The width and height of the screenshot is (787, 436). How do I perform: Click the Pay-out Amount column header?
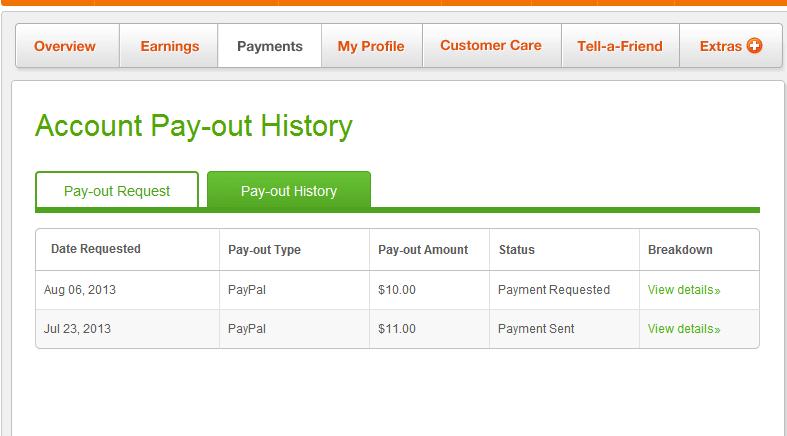point(423,250)
